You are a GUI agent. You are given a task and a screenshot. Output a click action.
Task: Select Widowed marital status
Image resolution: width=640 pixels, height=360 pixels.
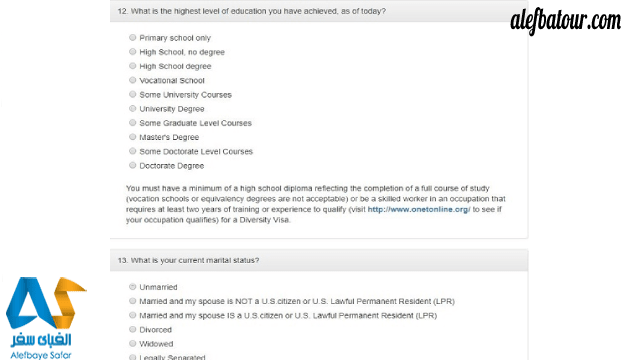[133, 343]
